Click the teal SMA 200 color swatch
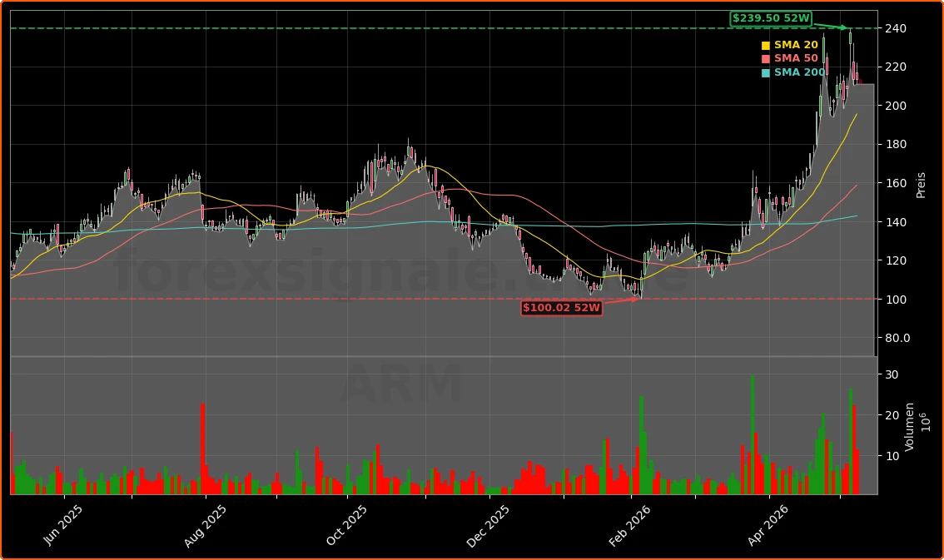 coord(765,72)
